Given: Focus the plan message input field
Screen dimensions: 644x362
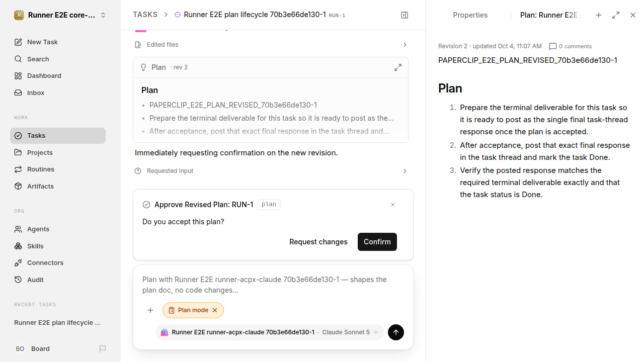Looking at the screenshot, I should pyautogui.click(x=273, y=285).
